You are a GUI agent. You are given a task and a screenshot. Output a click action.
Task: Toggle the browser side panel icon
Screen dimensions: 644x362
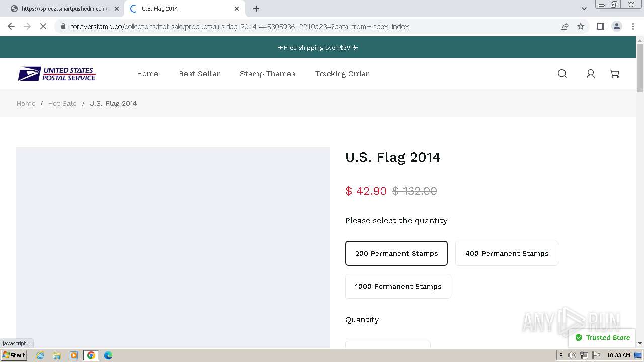point(600,26)
